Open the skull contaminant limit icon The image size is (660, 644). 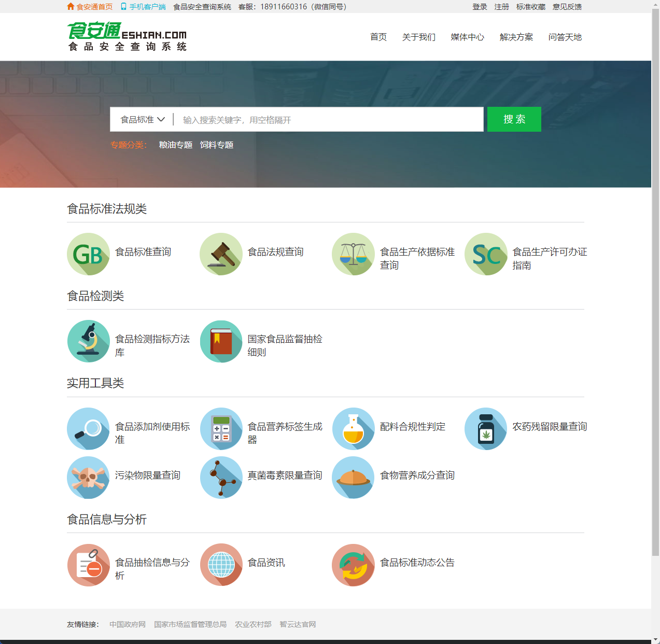88,478
